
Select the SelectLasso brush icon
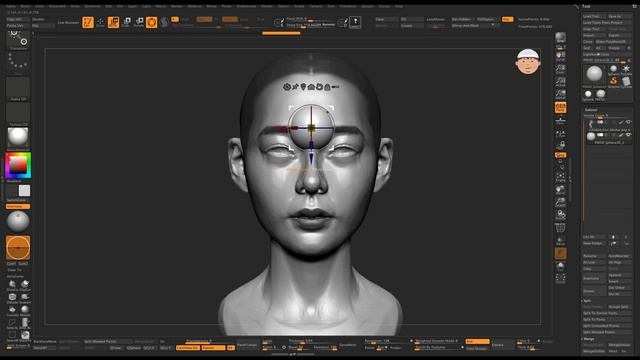pyautogui.click(x=12, y=323)
